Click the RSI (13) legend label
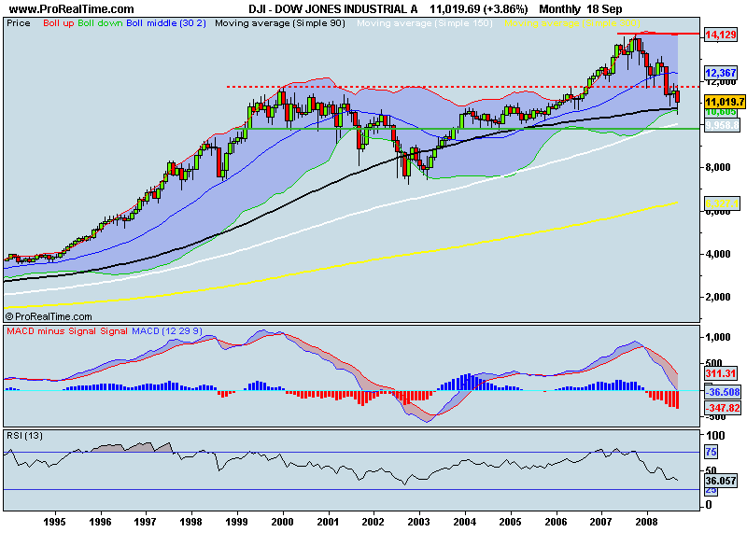Image resolution: width=747 pixels, height=560 pixels. coord(24,436)
